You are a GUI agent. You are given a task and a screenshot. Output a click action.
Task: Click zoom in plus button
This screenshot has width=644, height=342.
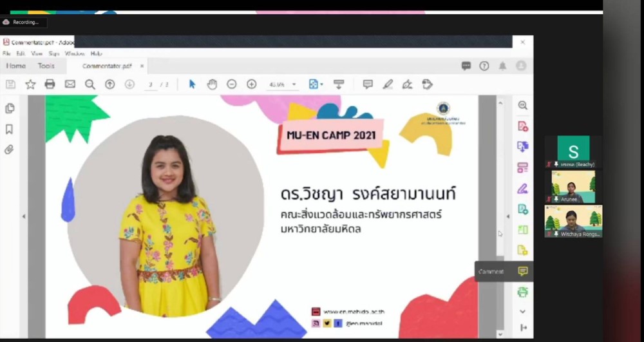pos(252,84)
